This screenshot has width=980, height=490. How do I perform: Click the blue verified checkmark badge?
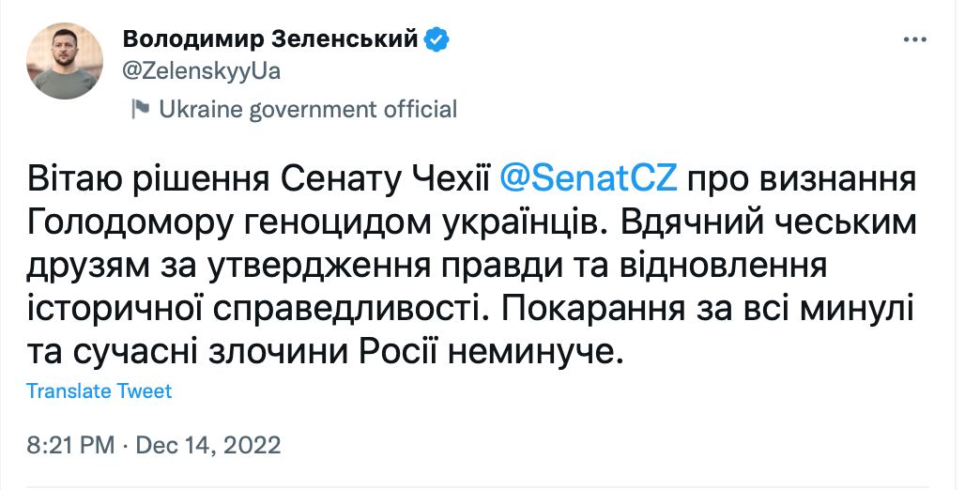pos(437,40)
